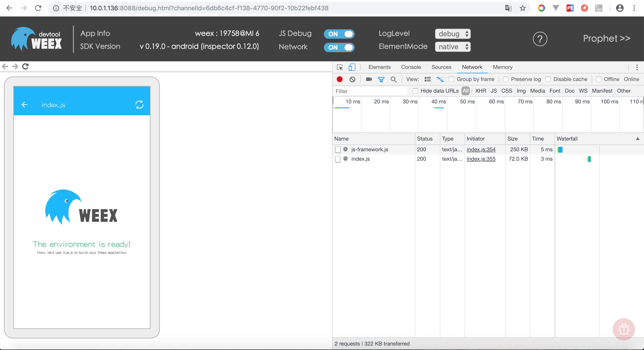Open the help question mark circle
The width and height of the screenshot is (644, 350).
tap(540, 39)
